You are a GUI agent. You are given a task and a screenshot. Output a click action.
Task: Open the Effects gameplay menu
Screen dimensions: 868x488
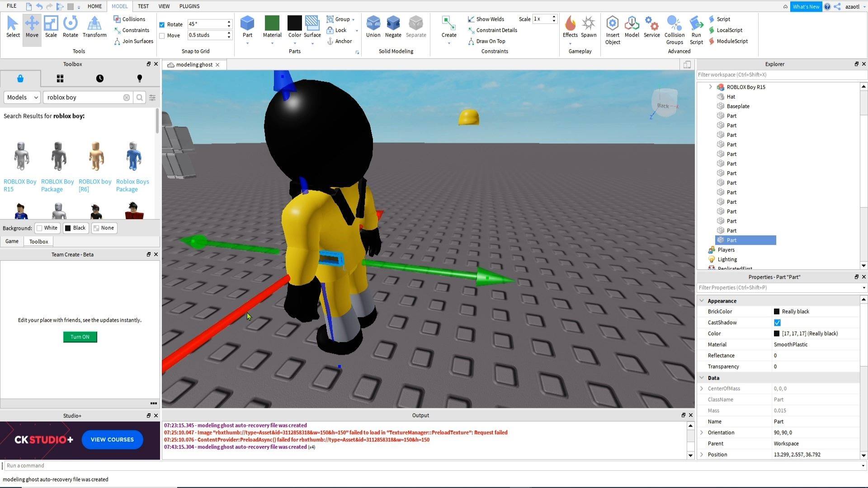(570, 27)
